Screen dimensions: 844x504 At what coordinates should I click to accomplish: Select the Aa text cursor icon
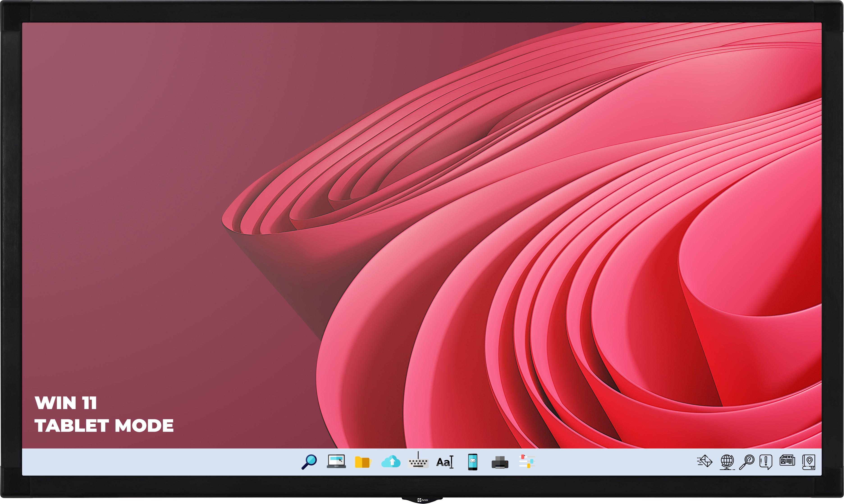point(445,462)
